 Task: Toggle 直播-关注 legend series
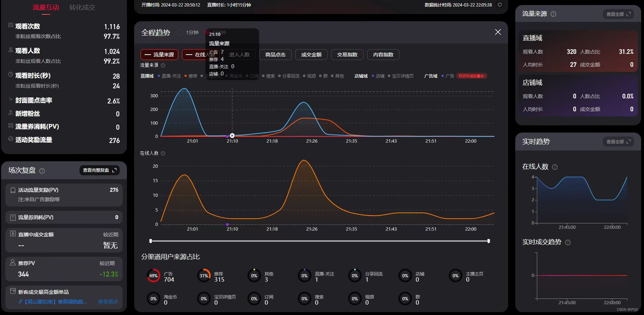(169, 76)
